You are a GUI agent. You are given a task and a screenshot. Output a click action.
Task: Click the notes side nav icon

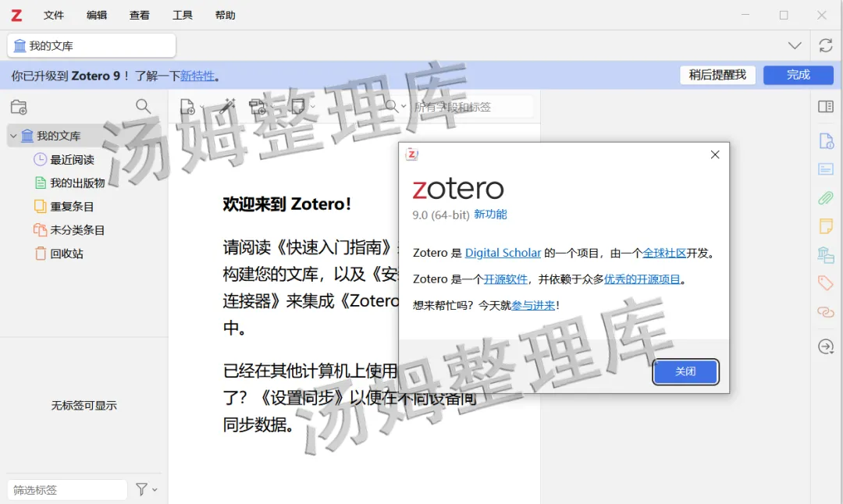coord(826,225)
